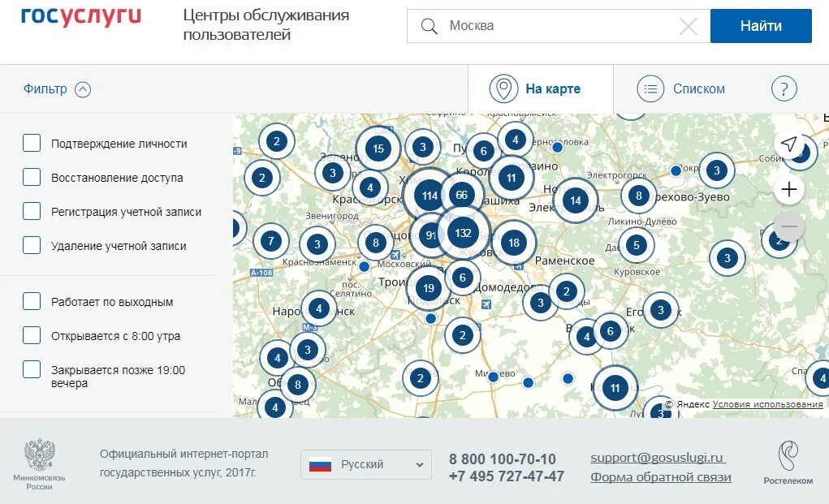Open the help question mark icon

784,88
